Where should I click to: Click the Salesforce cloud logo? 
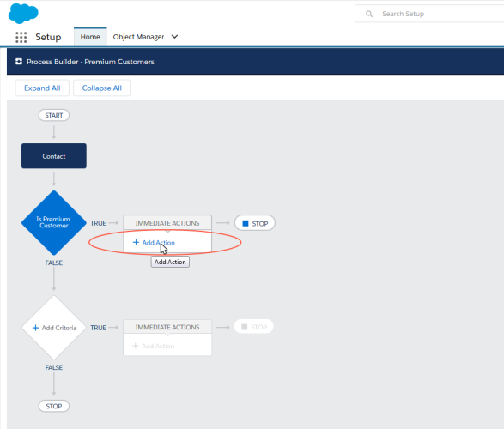(23, 14)
